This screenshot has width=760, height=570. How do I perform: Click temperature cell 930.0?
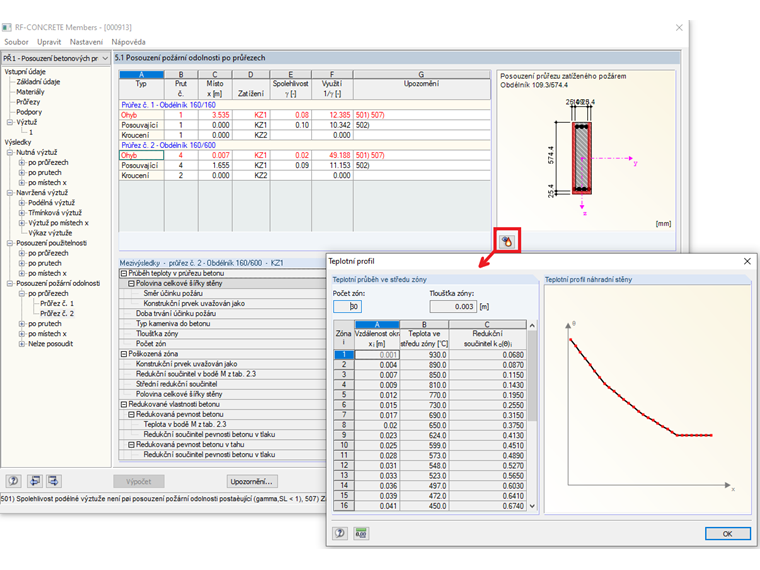coord(424,355)
